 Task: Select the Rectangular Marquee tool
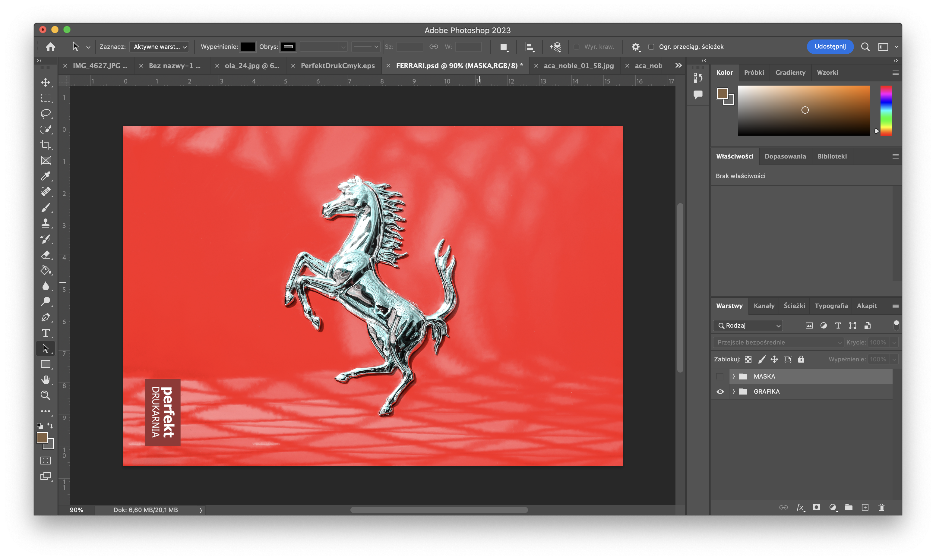pos(46,98)
